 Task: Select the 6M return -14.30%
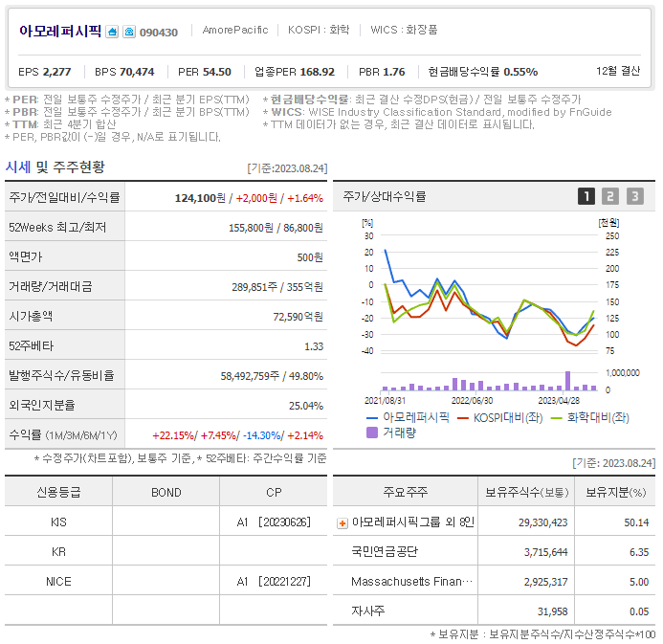coord(262,435)
